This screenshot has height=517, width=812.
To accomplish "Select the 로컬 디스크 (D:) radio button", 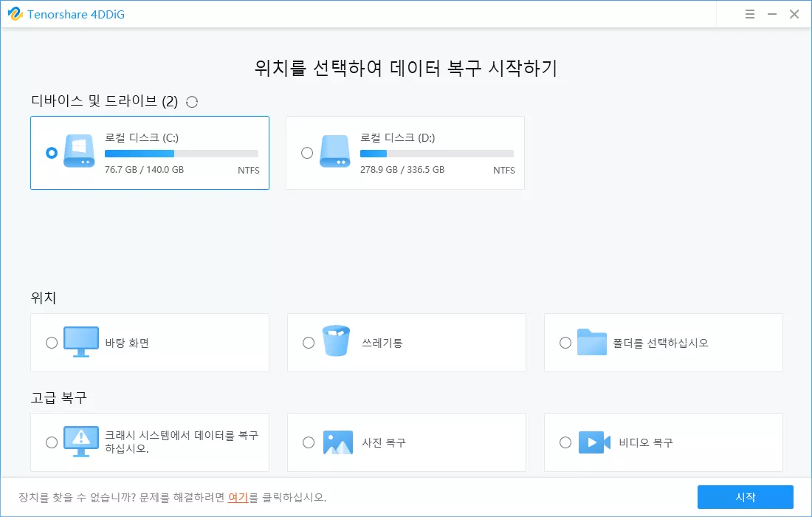I will 307,153.
